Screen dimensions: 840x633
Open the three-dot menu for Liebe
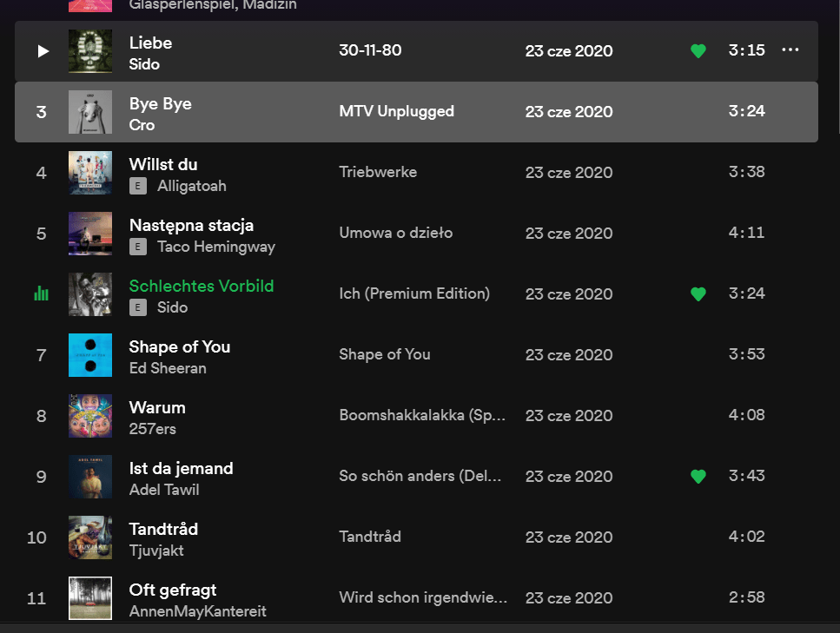tap(790, 50)
